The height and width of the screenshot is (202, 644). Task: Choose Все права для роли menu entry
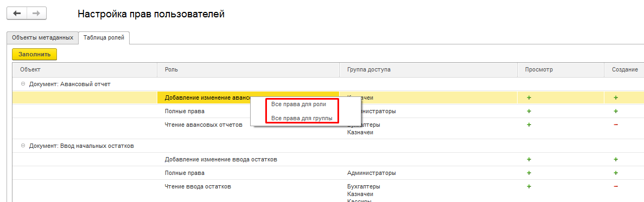tap(299, 104)
